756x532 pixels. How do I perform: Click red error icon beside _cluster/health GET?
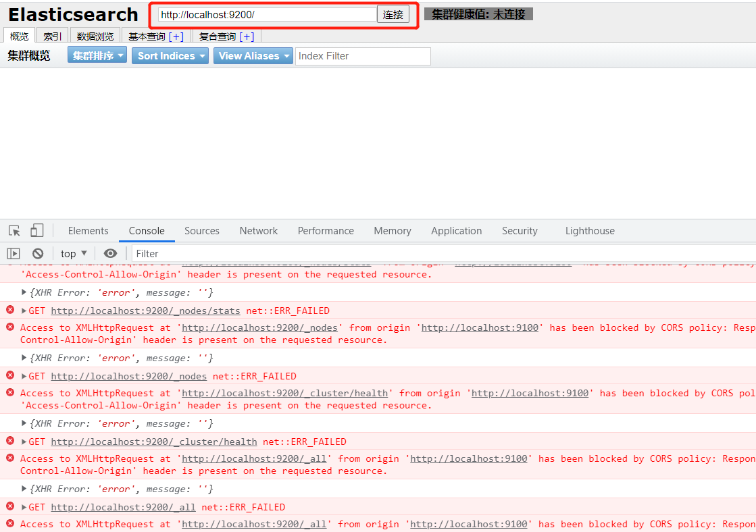tap(10, 442)
